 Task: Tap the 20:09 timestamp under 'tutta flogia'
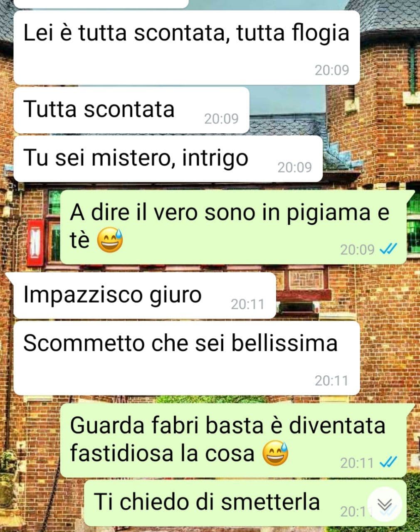pos(331,70)
